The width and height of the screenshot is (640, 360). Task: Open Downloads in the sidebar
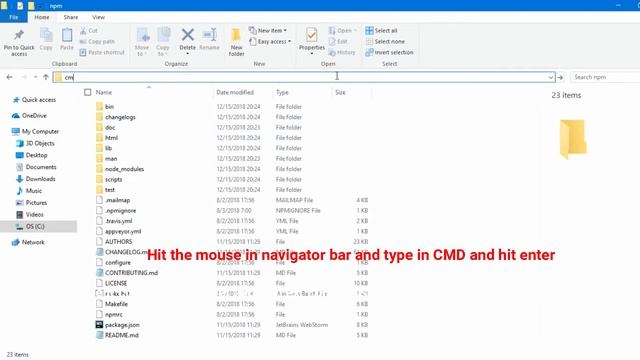(36, 179)
